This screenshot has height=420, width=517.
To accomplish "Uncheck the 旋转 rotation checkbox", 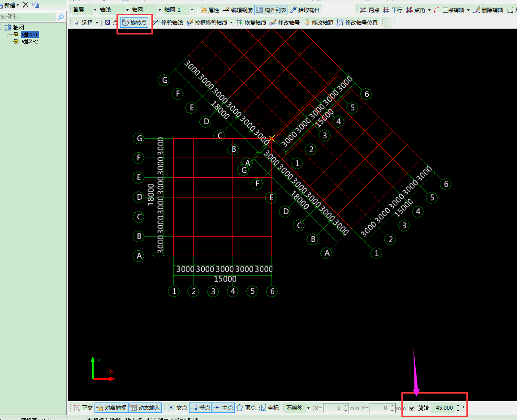I will click(412, 408).
